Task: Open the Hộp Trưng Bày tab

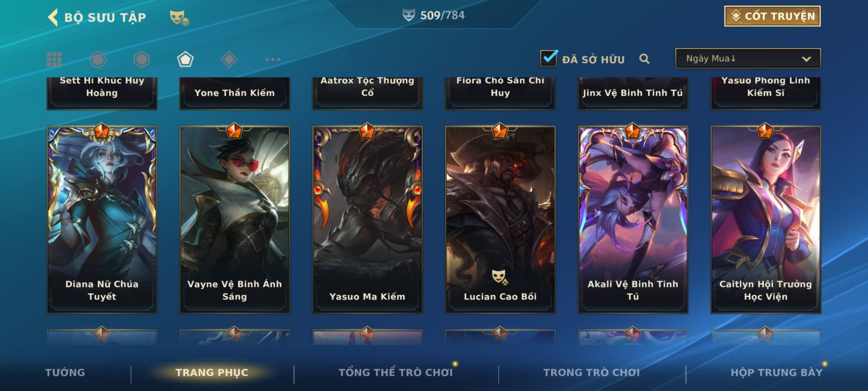Action: click(x=776, y=373)
